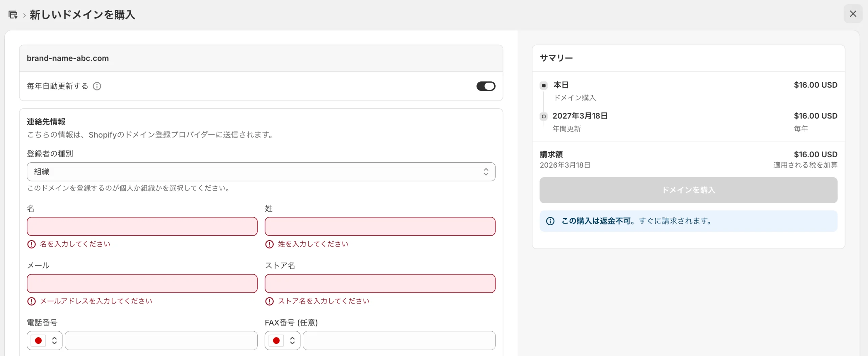Click the FAX番号 number input
The width and height of the screenshot is (868, 356).
tap(399, 340)
